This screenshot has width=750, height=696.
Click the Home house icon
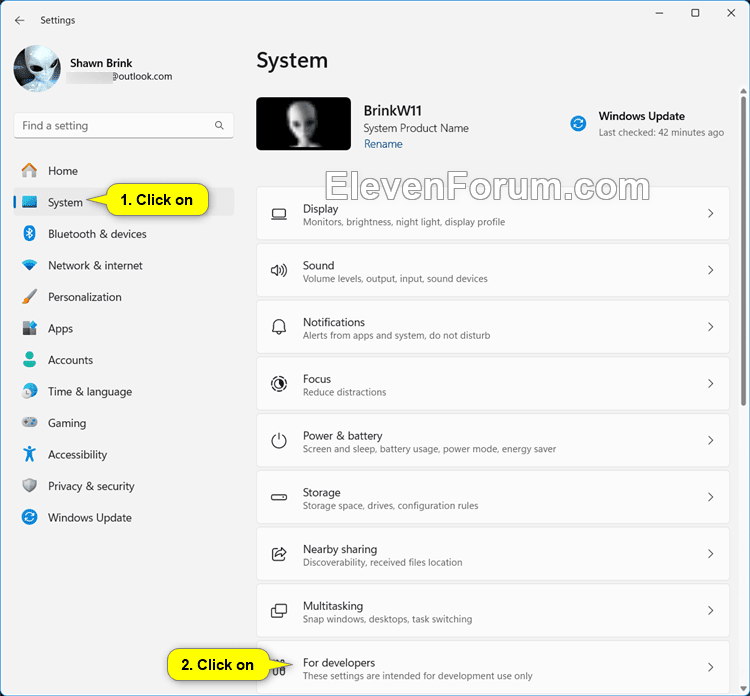pos(29,170)
